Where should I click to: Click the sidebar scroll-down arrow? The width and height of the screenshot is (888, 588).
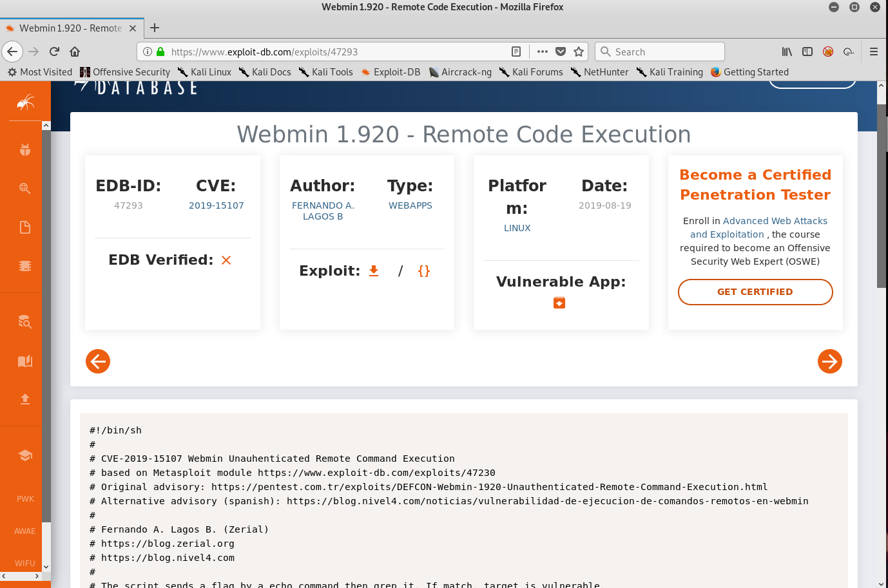pos(46,567)
